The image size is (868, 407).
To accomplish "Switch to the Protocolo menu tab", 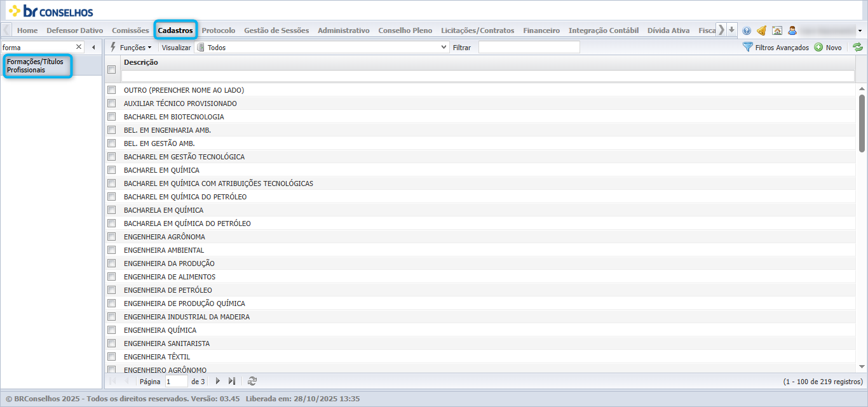I will click(x=218, y=30).
